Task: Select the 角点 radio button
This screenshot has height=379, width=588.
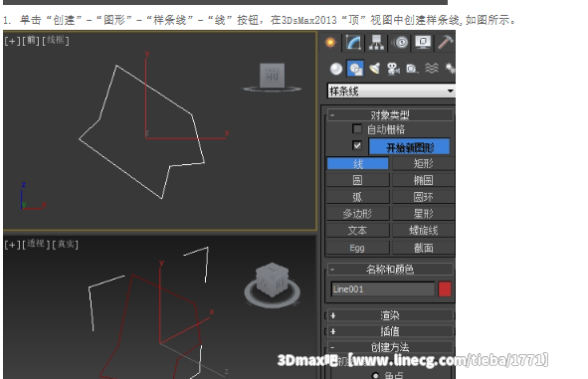Action: click(x=375, y=375)
